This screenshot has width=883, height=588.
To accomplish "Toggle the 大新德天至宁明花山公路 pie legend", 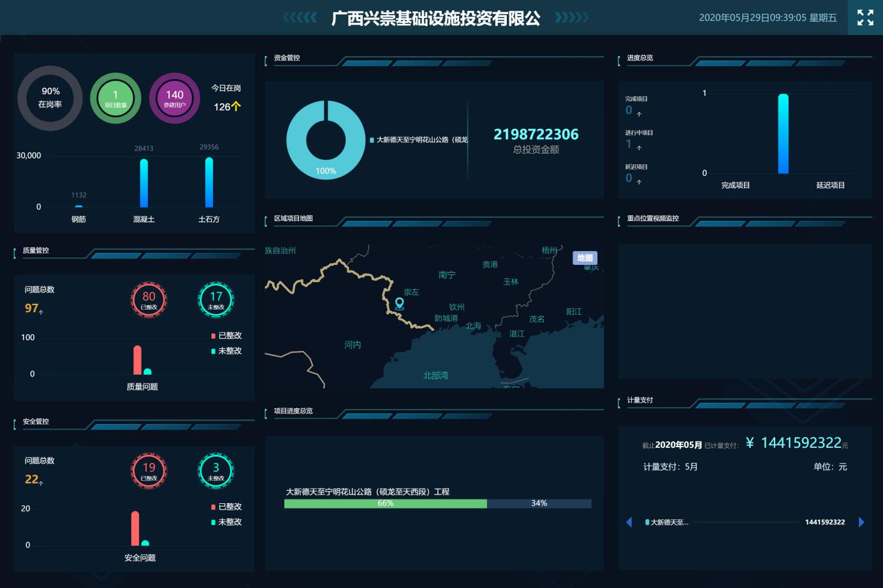I will (x=419, y=140).
